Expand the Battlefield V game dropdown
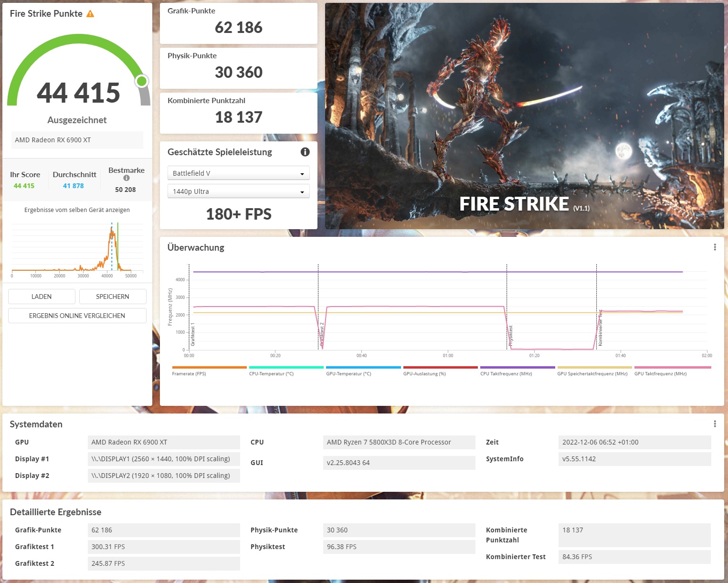728x583 pixels. [x=239, y=173]
